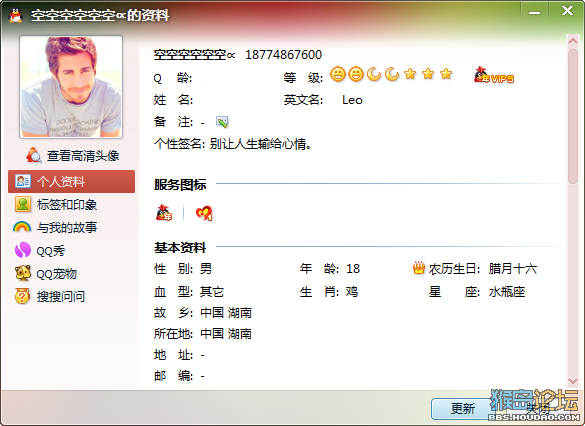Click the VIP5 annual member badge
585x426 pixels.
pyautogui.click(x=494, y=75)
